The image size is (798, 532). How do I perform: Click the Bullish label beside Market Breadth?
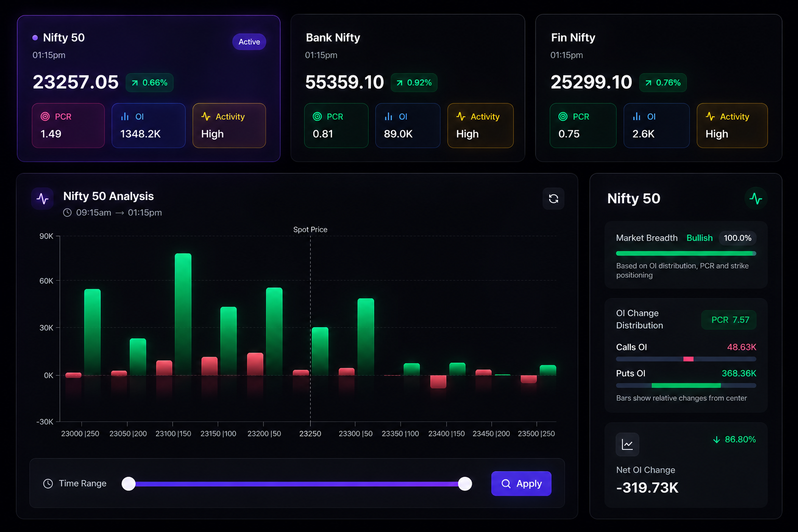click(700, 238)
